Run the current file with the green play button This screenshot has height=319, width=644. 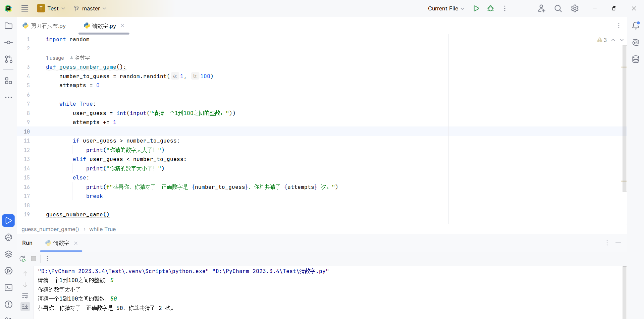(476, 8)
